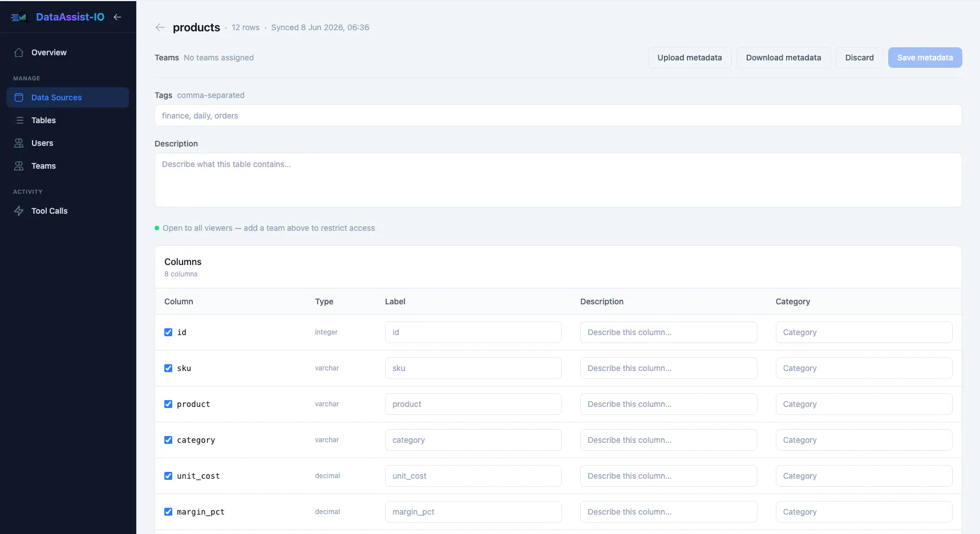Uncheck the margin_pct column checkbox
980x534 pixels.
(168, 512)
